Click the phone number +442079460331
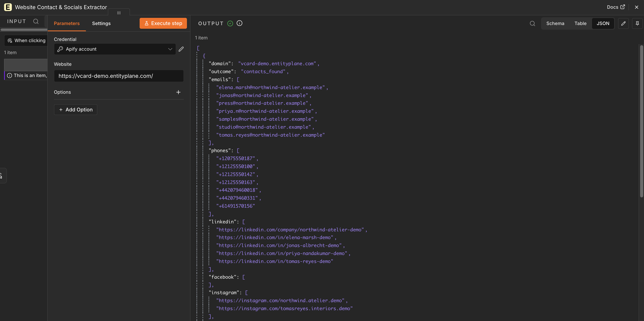644x321 pixels. (237, 198)
